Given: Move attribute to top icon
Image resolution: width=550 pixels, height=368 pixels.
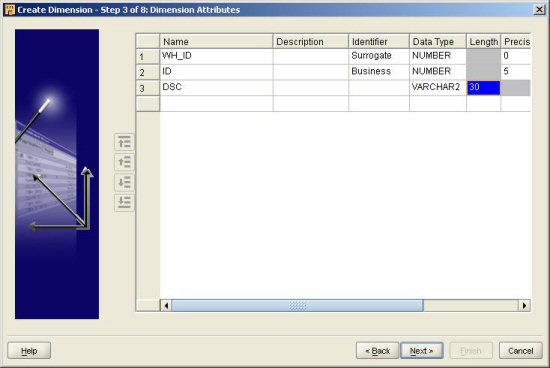Looking at the screenshot, I should (x=124, y=142).
